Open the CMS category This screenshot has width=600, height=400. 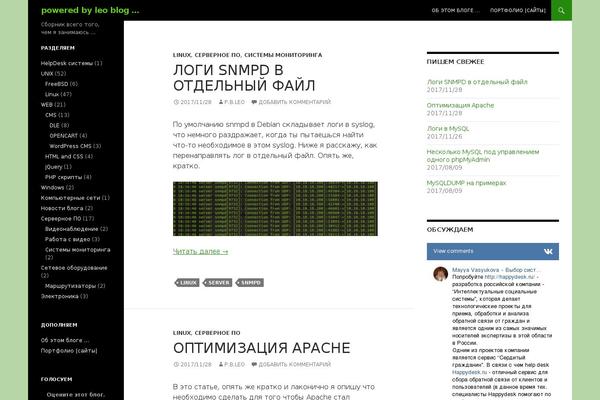coord(51,115)
